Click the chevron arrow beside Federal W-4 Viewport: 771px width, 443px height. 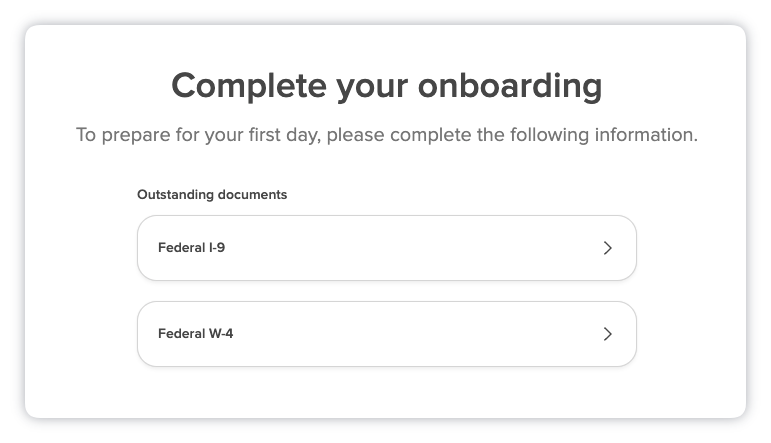[608, 334]
